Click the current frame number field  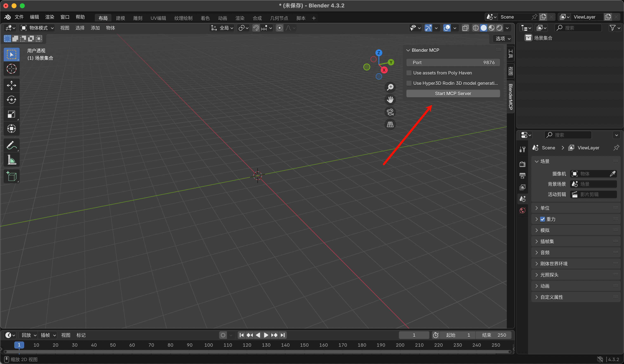[414, 335]
